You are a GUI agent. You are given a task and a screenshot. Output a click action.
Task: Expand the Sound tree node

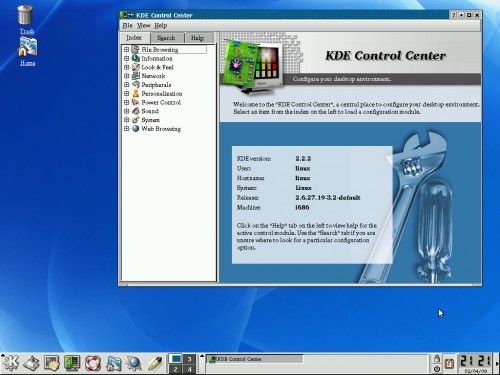(x=127, y=111)
